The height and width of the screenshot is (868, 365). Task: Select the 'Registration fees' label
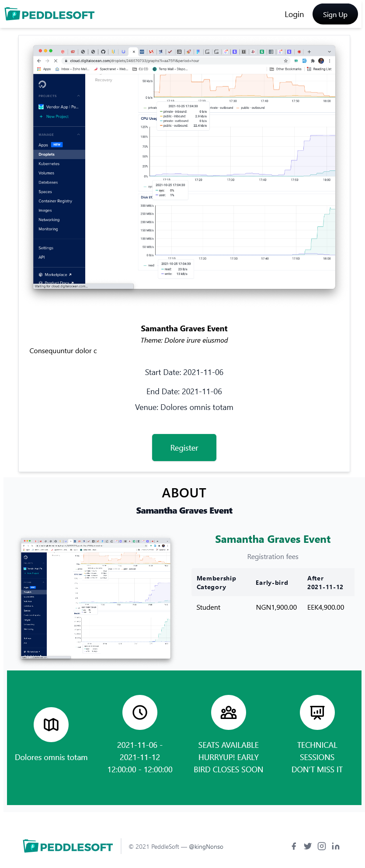pos(273,557)
